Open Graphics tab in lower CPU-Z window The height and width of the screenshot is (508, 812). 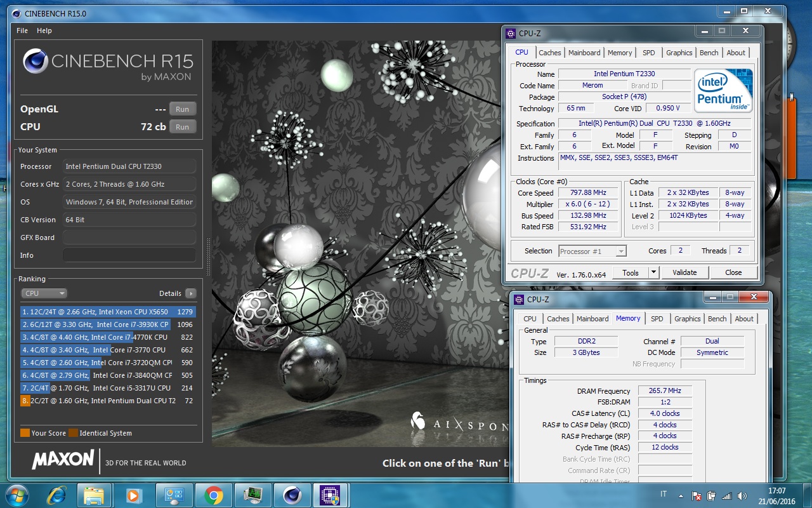688,319
